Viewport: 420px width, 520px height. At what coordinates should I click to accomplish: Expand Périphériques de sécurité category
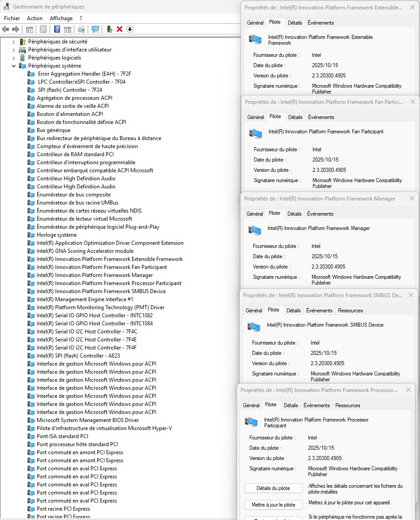[14, 42]
